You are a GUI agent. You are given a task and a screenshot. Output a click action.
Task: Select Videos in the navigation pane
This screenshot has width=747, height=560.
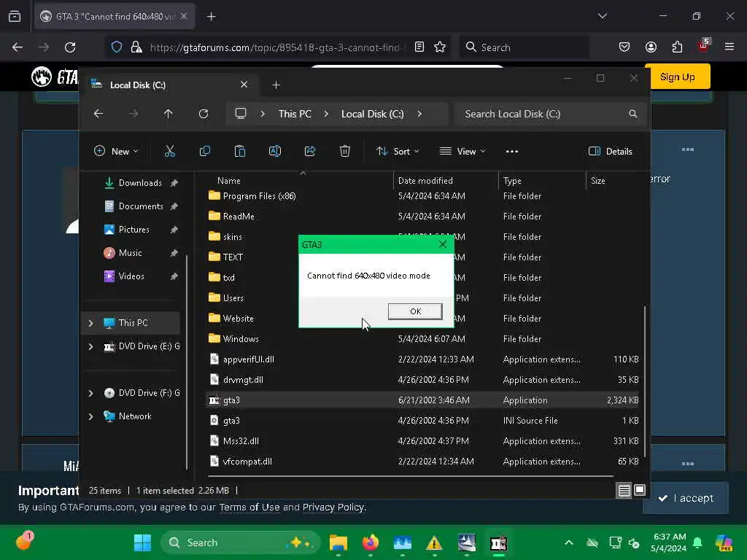point(131,276)
